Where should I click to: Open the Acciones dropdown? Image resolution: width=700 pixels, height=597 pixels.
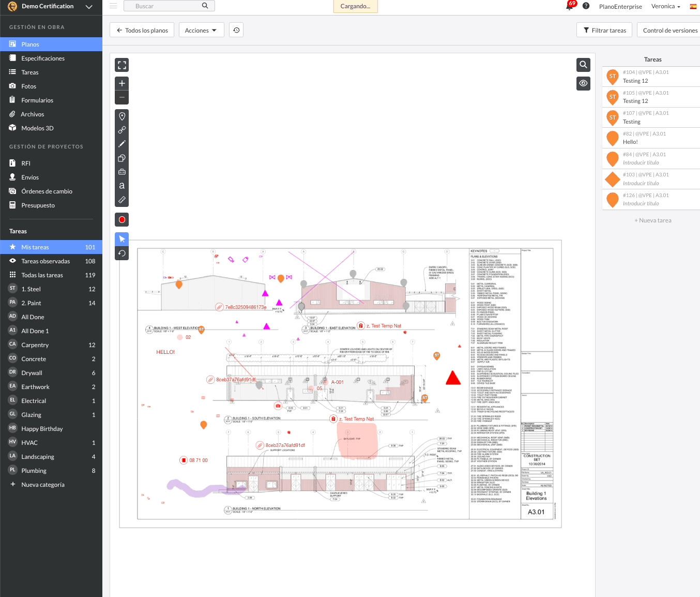point(202,30)
